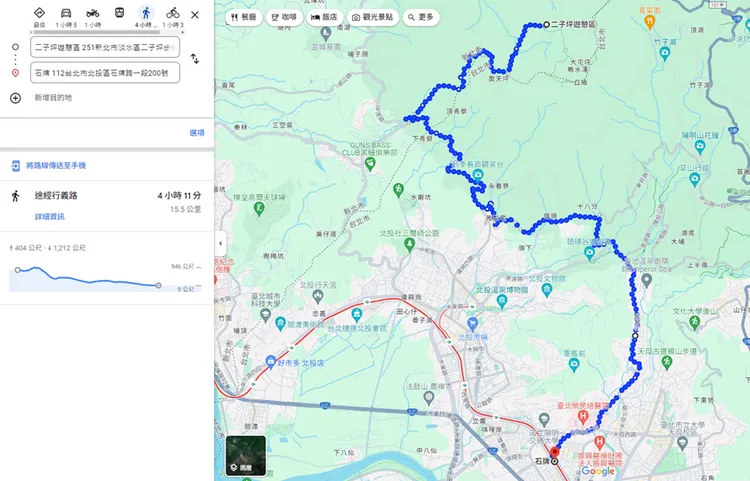Click the red 石牌 destination pin
This screenshot has height=481, width=750.
click(x=554, y=452)
